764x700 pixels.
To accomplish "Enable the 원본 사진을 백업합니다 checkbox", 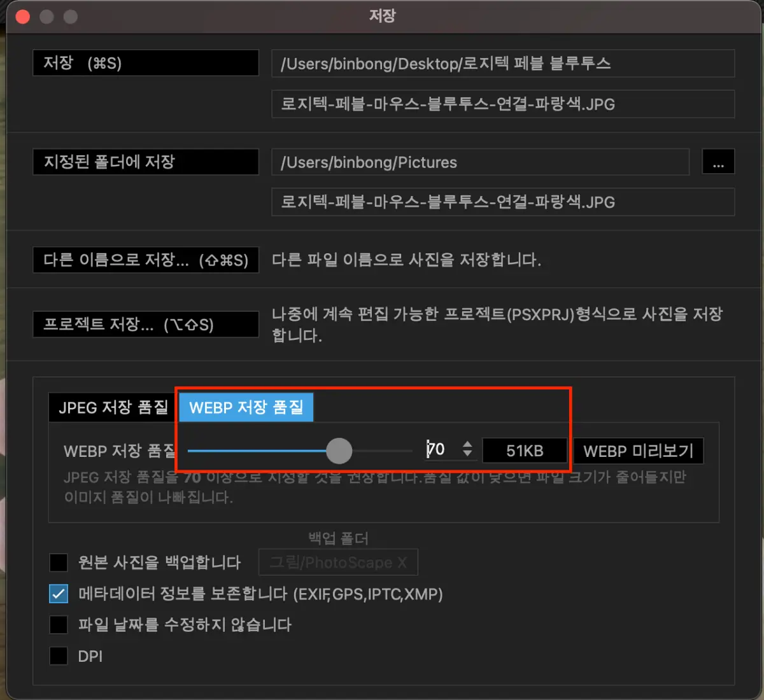I will pyautogui.click(x=58, y=563).
